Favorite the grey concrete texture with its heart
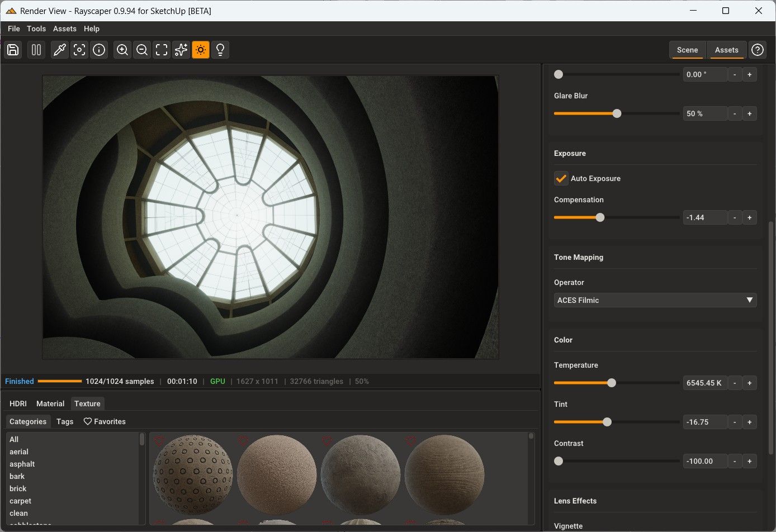776x532 pixels. click(327, 441)
